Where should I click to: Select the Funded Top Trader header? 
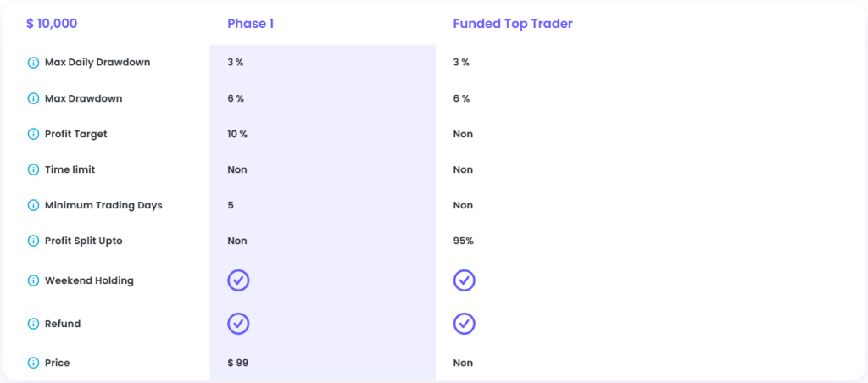(x=513, y=24)
